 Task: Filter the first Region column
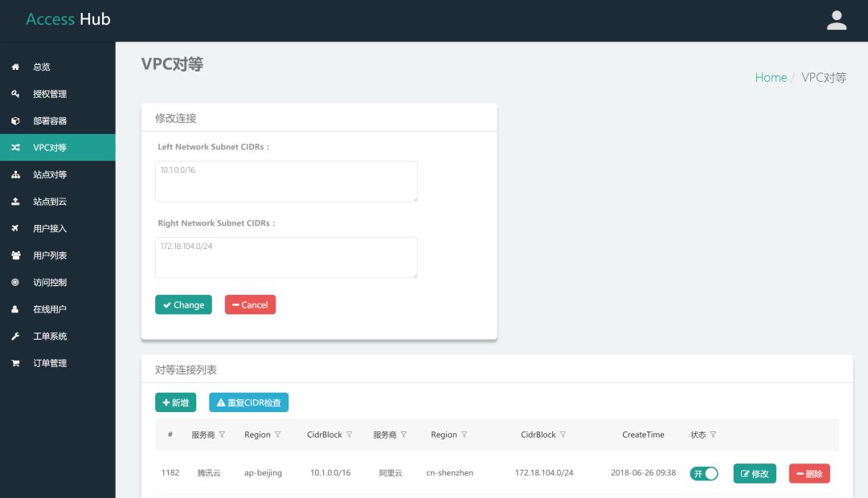click(278, 435)
